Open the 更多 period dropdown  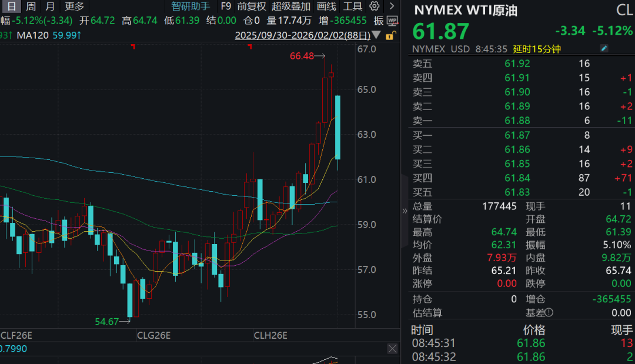(x=75, y=6)
